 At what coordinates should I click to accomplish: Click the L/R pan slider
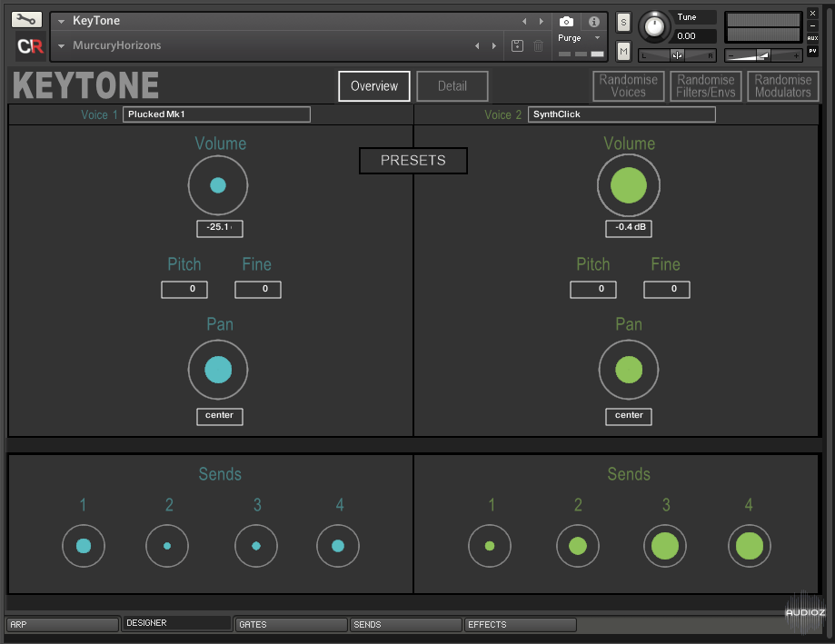[x=677, y=55]
